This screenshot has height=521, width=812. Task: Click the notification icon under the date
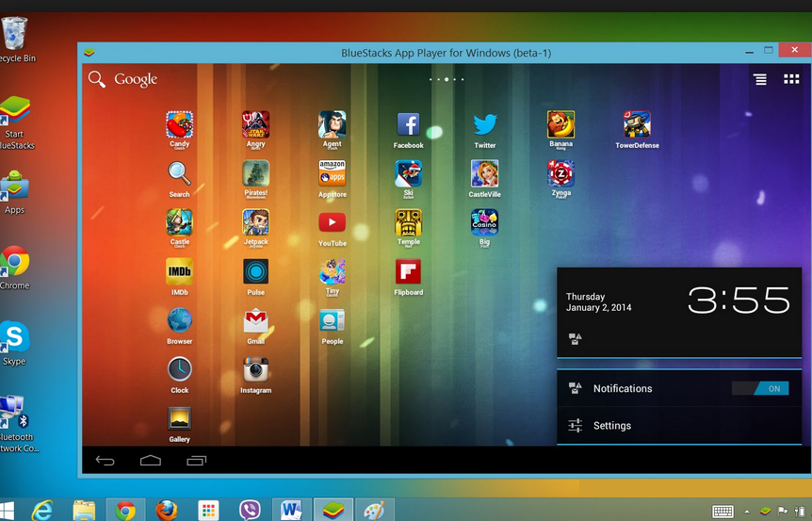(x=575, y=339)
